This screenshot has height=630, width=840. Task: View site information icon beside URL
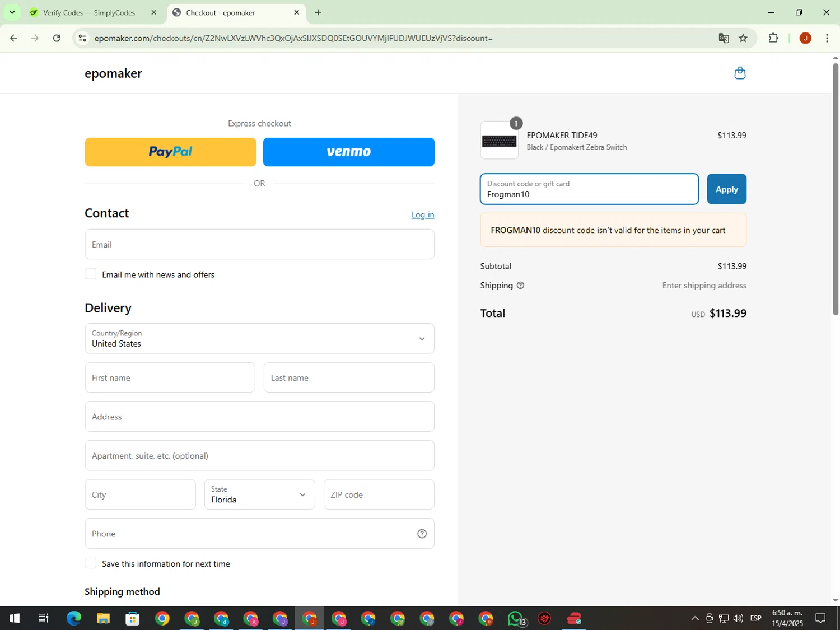pyautogui.click(x=82, y=38)
